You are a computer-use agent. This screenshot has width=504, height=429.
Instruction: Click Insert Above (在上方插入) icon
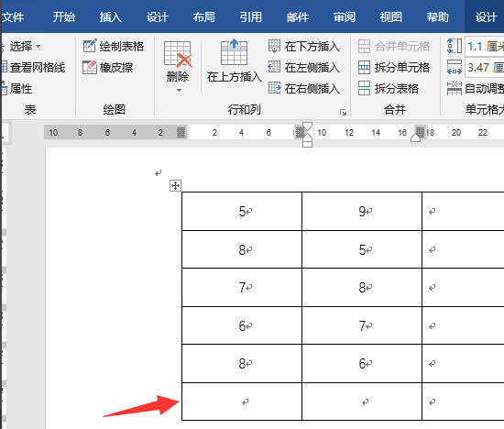234,52
